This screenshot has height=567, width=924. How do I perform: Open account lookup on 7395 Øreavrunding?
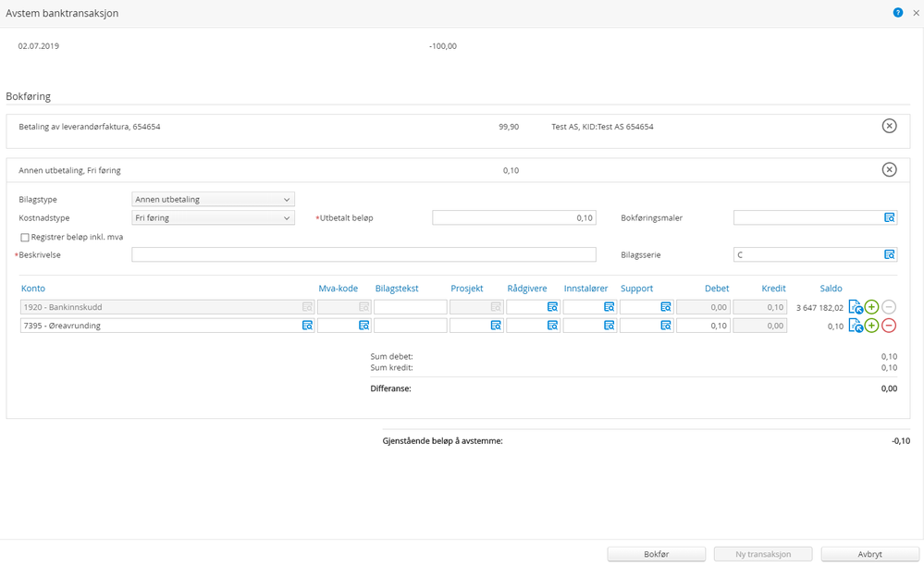307,326
